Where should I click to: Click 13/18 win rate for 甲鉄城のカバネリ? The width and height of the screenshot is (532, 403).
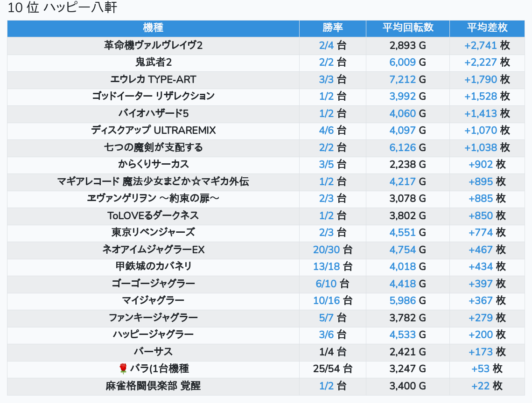[x=327, y=266]
